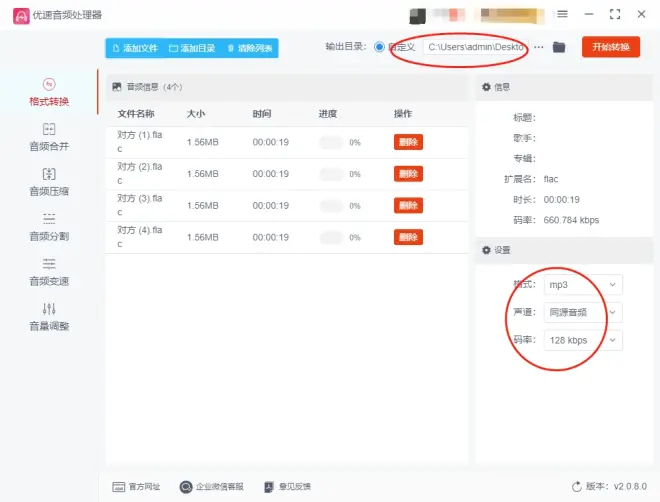
Task: Click the 设置 panel gear icon
Action: pos(486,250)
